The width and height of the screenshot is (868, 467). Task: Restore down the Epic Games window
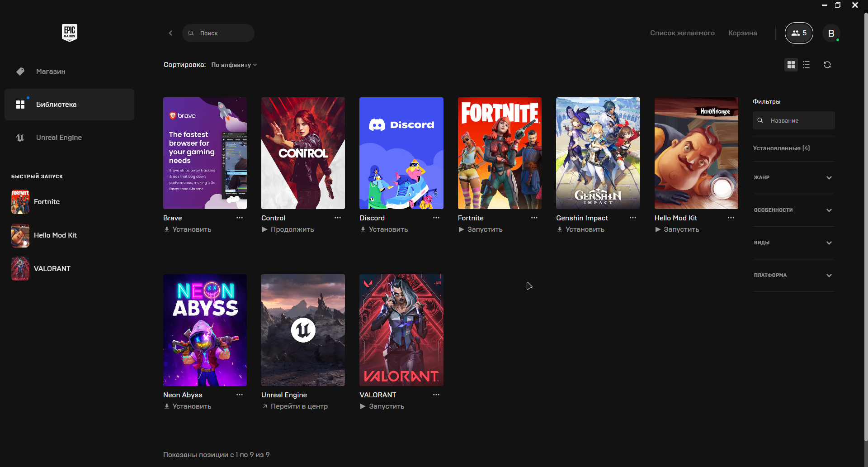click(838, 5)
